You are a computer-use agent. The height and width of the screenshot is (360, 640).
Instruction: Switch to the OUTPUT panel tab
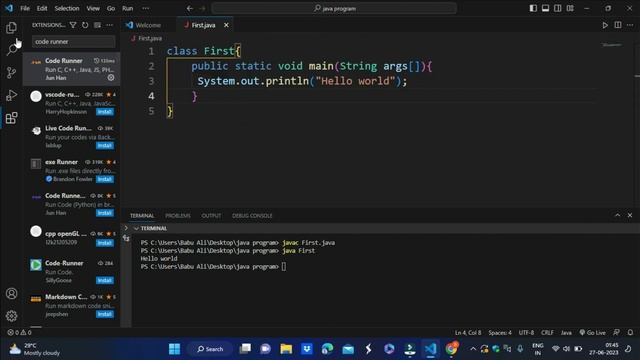pos(211,216)
